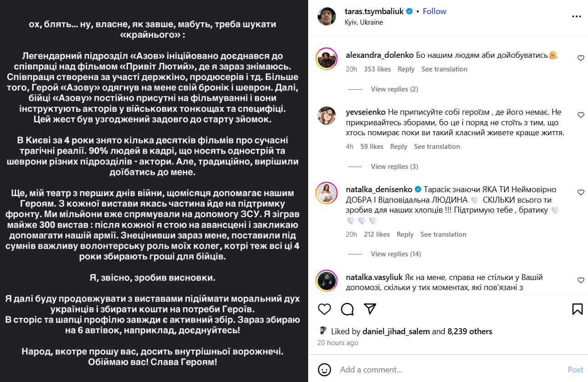Expand View replies (14) under natalka_denisenko
588x382 pixels.
[396, 254]
